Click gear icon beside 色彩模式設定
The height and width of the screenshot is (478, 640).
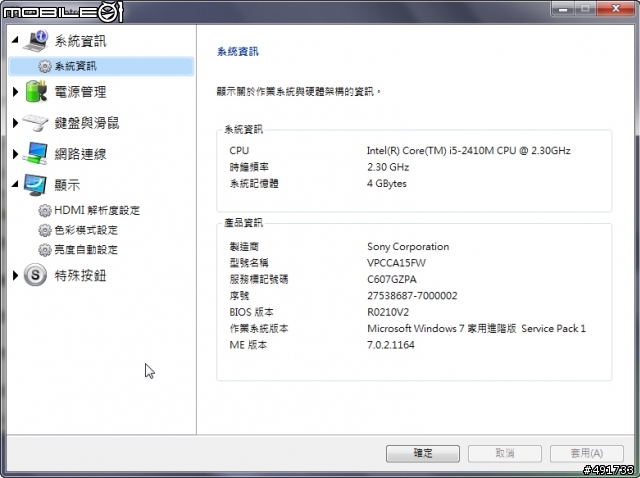(44, 230)
